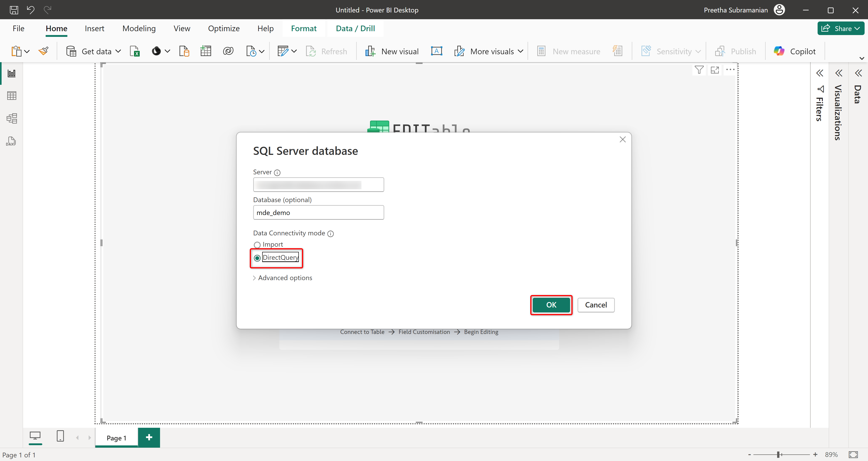Open the Model view icon
The image size is (868, 461).
click(12, 118)
